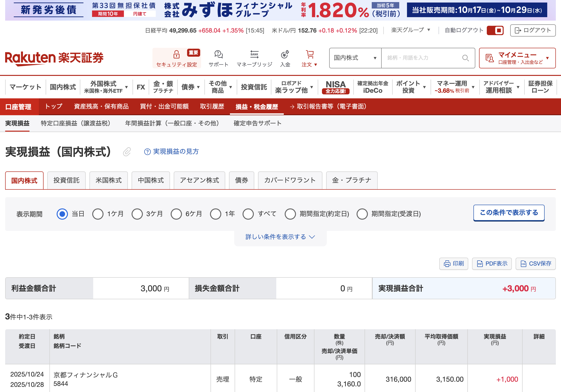Click the deposit yen icon

(285, 54)
